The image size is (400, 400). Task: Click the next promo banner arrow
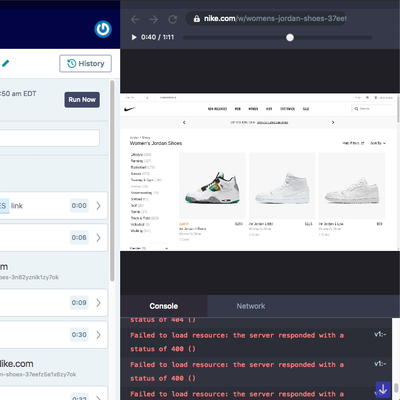(x=333, y=122)
